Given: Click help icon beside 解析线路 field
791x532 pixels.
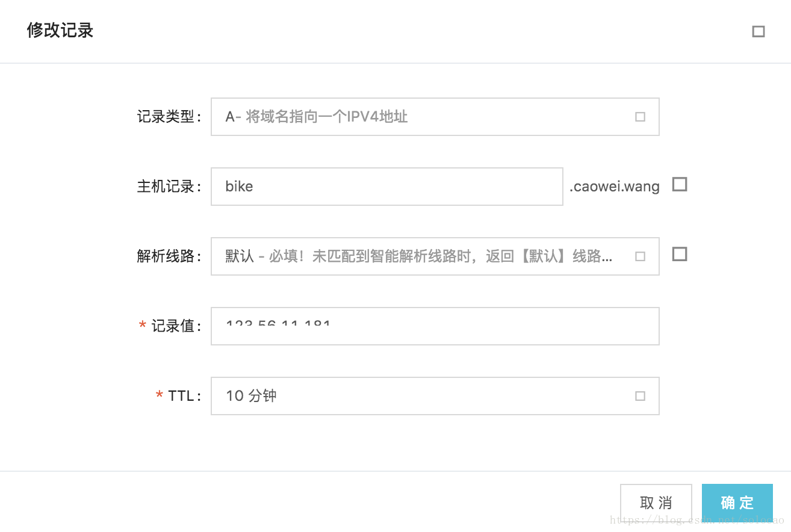Looking at the screenshot, I should click(x=680, y=254).
